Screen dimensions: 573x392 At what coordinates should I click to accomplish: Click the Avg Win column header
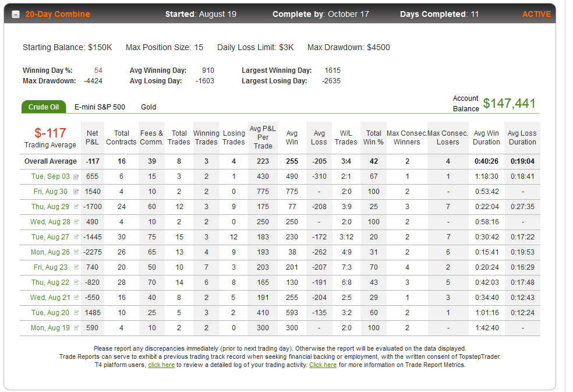click(x=292, y=137)
